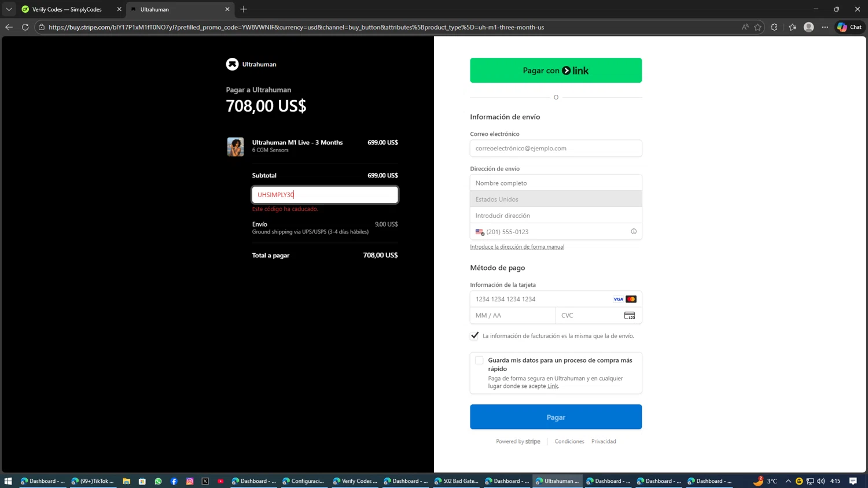Open the US flag phone country selector

click(480, 232)
